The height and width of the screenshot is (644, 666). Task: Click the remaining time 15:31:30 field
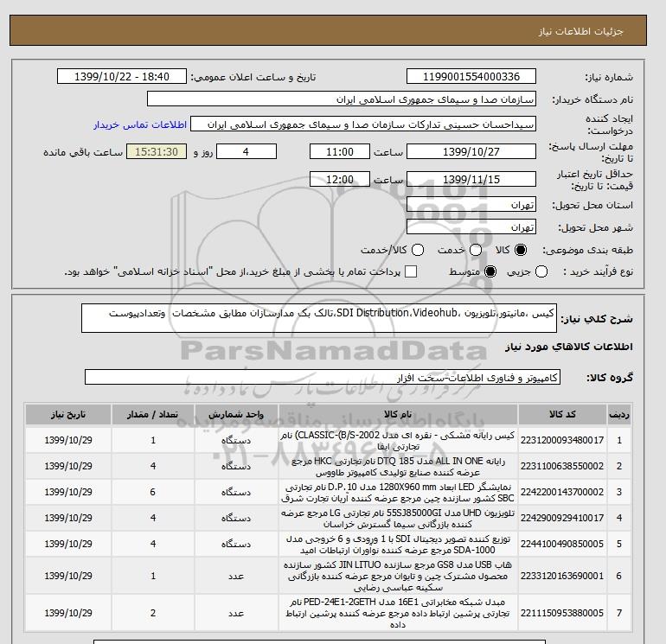click(156, 151)
